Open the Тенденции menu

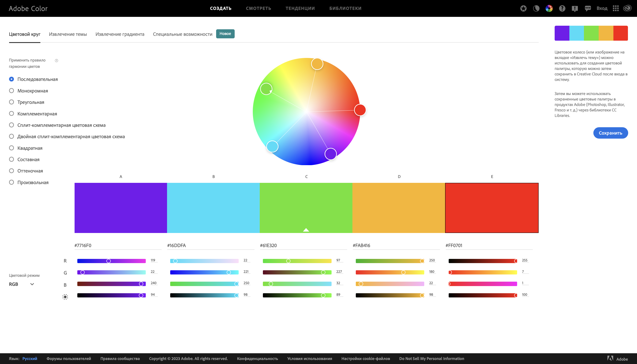300,8
